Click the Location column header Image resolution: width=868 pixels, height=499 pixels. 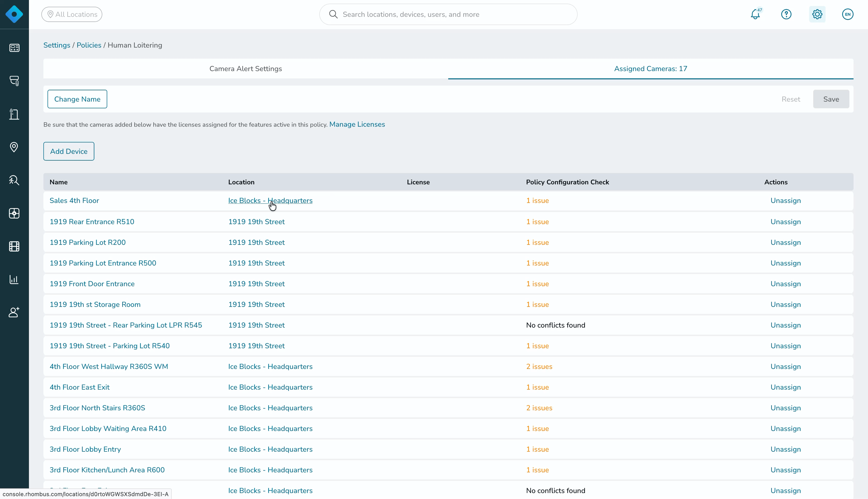click(x=241, y=182)
